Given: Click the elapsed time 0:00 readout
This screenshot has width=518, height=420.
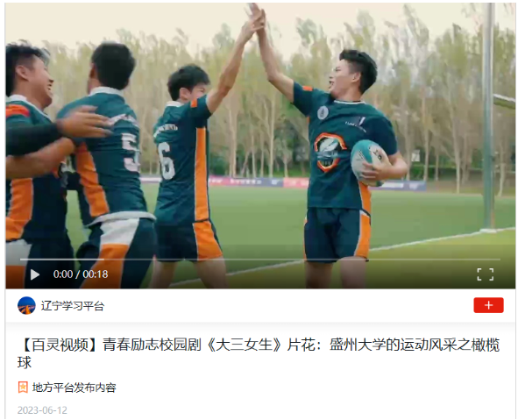Looking at the screenshot, I should [63, 274].
